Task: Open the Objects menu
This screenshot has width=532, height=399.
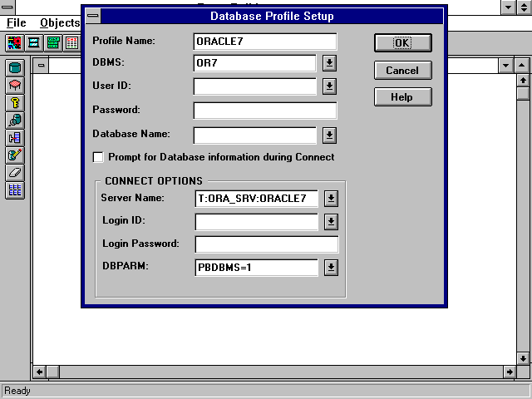Action: 60,22
